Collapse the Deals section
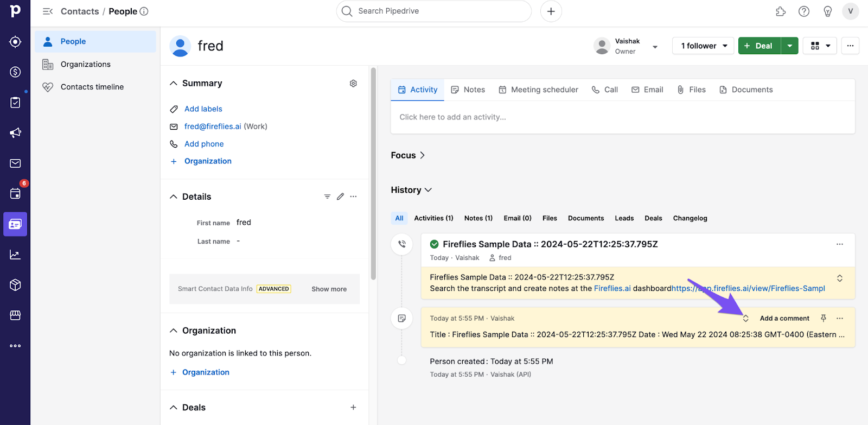Viewport: 868px width, 425px height. click(x=174, y=408)
